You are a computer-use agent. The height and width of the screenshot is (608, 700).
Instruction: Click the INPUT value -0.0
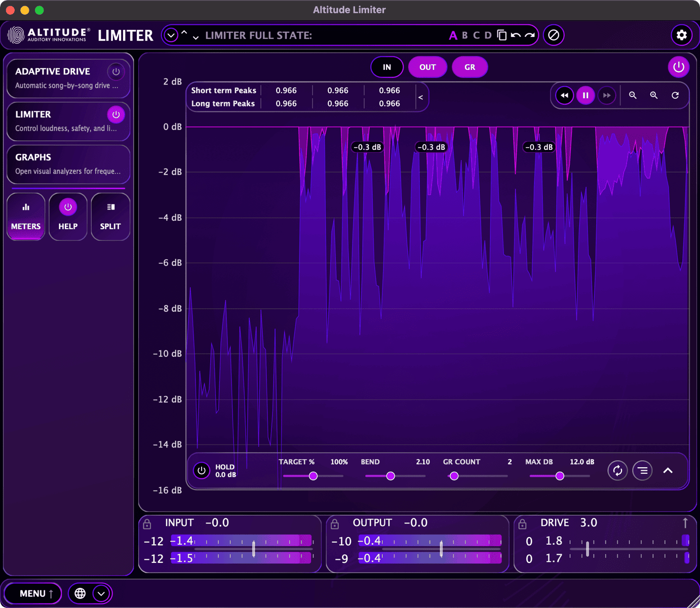[217, 523]
